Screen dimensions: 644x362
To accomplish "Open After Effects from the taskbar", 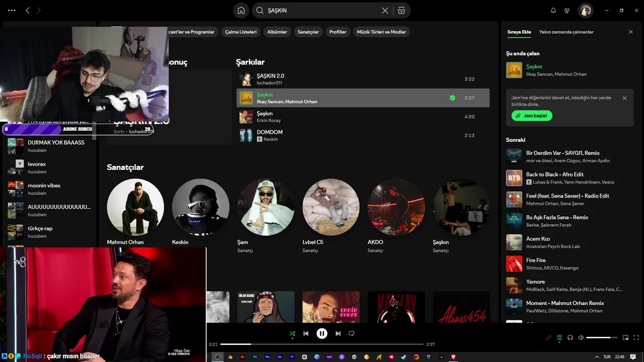I will (280, 357).
